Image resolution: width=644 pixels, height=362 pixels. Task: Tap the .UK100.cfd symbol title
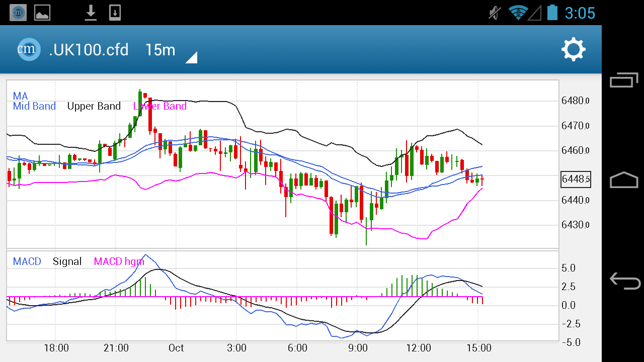pyautogui.click(x=89, y=50)
